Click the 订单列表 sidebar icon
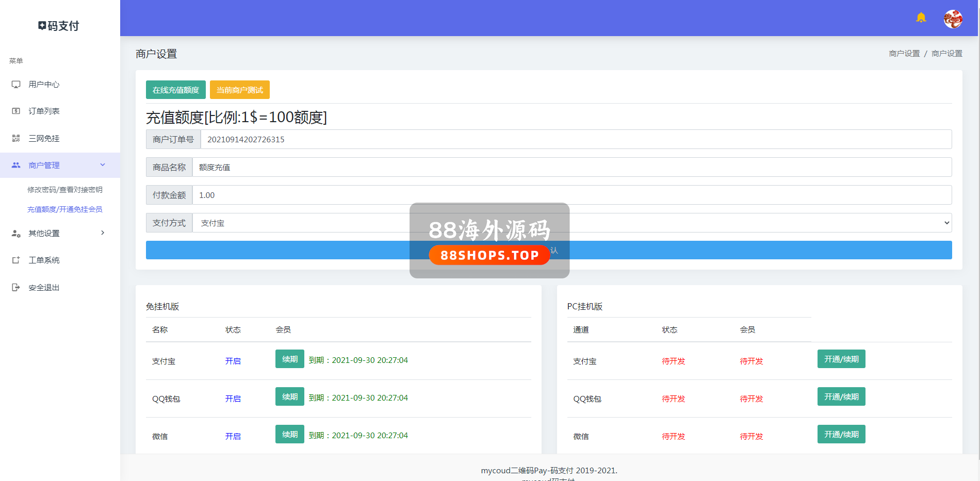The image size is (980, 481). (16, 111)
